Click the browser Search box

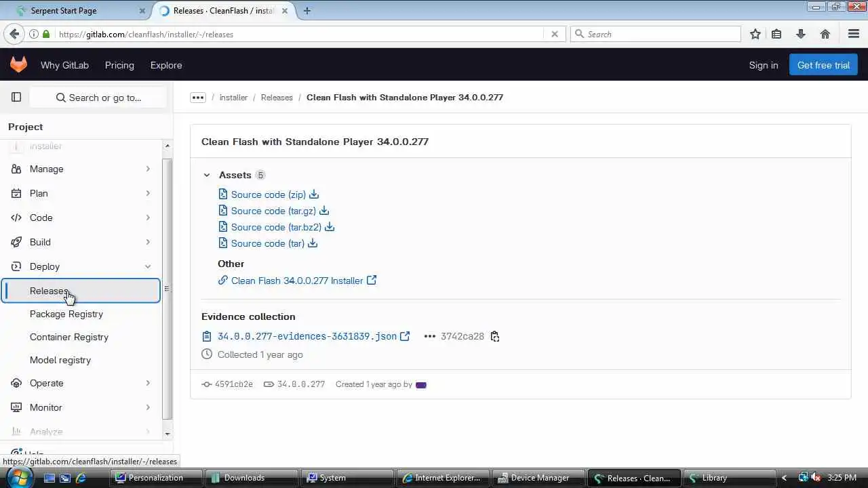pos(656,34)
